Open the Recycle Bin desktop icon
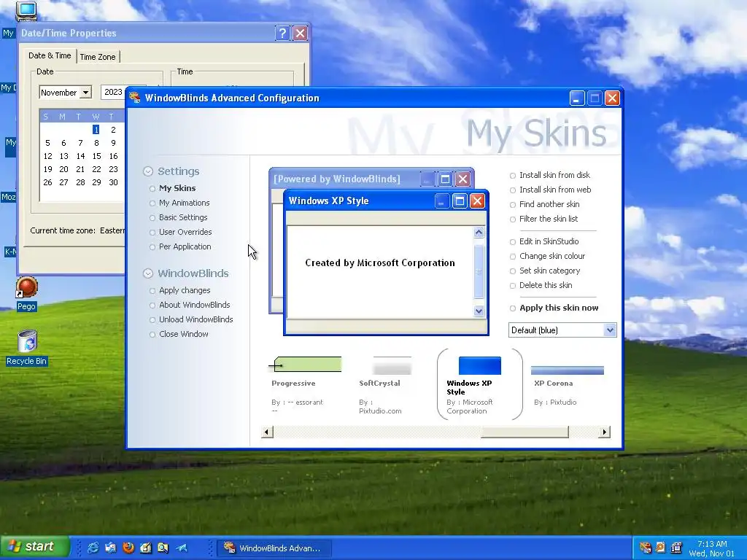Viewport: 747px width, 560px height. click(27, 348)
